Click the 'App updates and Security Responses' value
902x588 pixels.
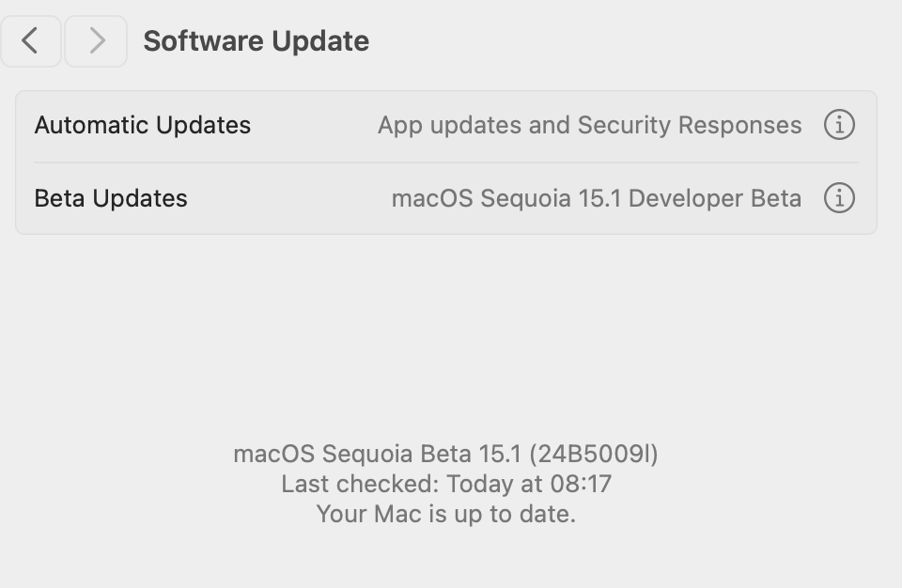coord(589,125)
